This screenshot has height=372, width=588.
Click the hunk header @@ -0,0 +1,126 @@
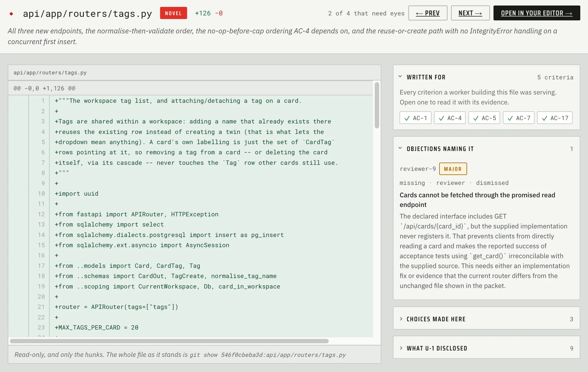[x=44, y=88]
